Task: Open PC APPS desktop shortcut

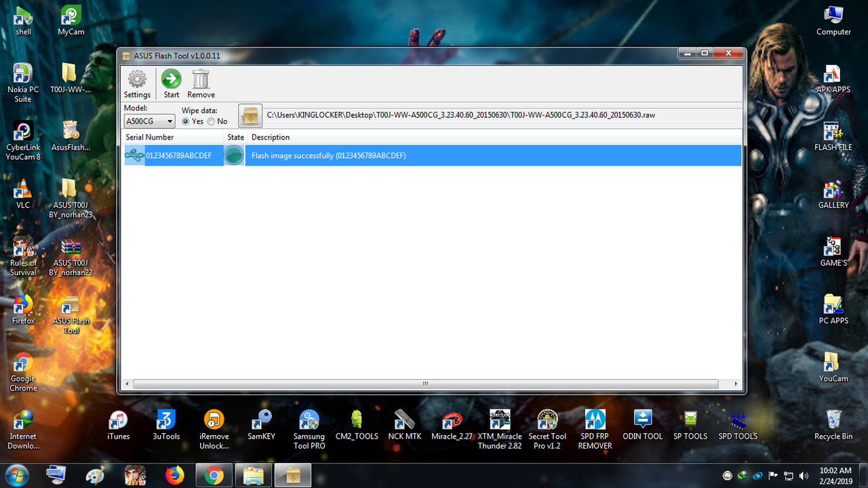Action: click(x=833, y=310)
